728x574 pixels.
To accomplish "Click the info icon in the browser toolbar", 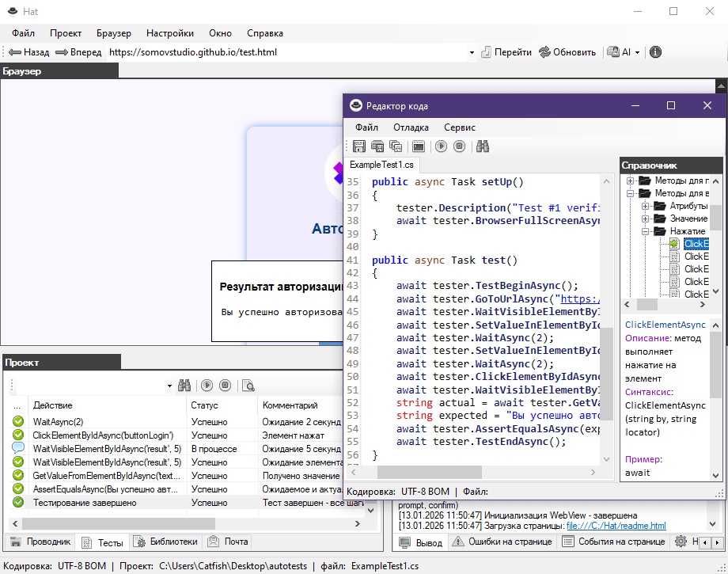I will 655,52.
